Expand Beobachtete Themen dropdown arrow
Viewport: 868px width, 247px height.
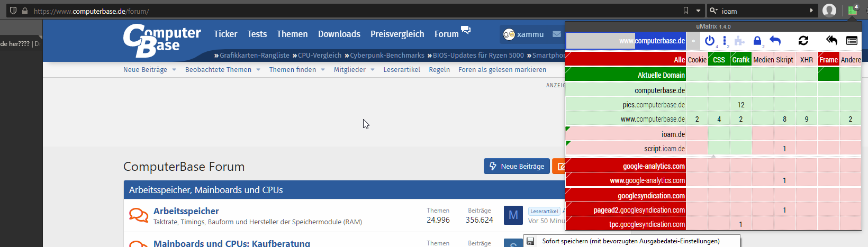pyautogui.click(x=258, y=70)
